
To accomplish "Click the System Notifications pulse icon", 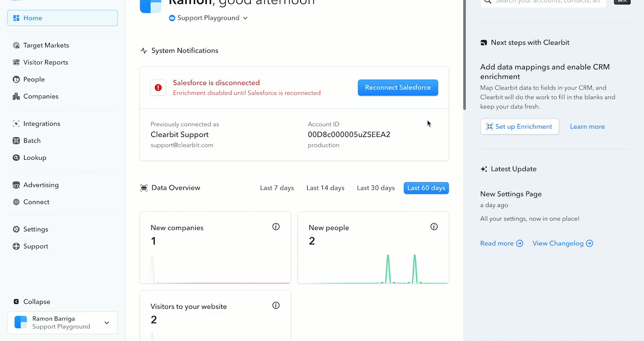I will tap(144, 51).
